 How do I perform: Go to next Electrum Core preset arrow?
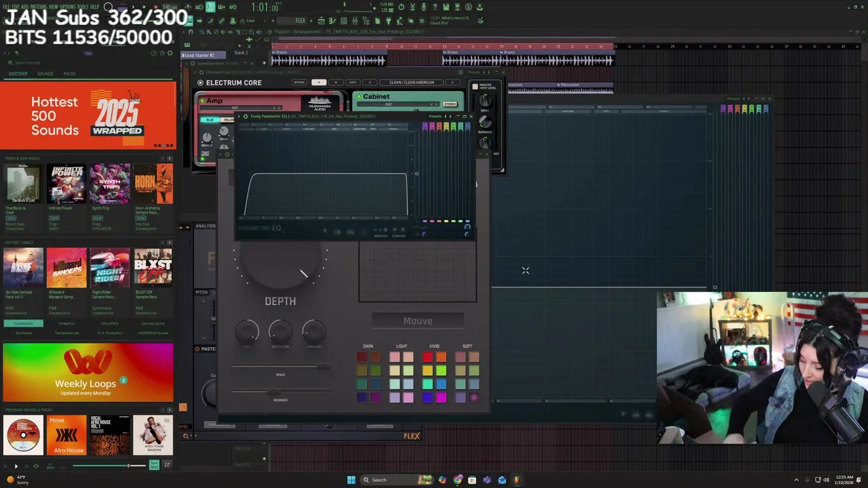[452, 82]
